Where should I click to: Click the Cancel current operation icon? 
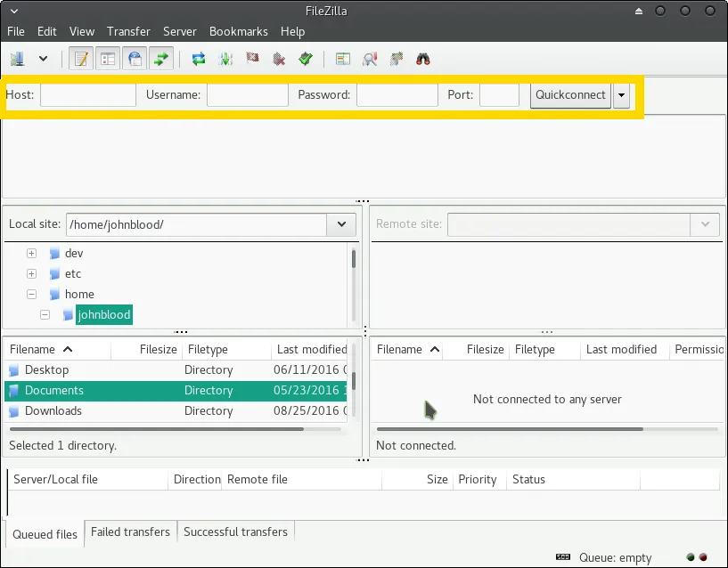coord(252,60)
